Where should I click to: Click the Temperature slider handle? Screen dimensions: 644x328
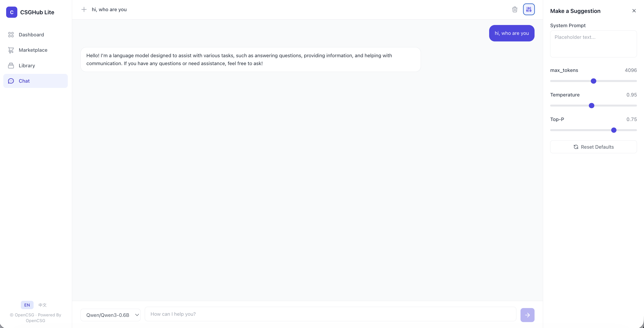click(x=591, y=106)
